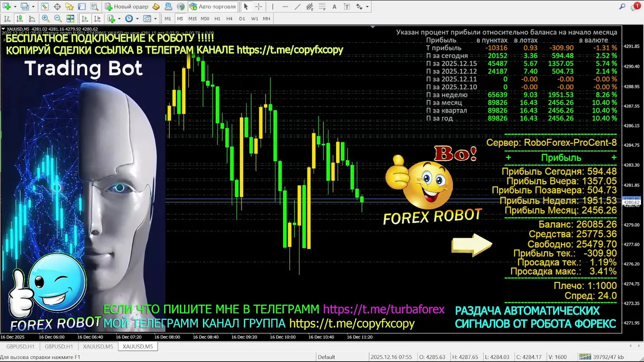
Task: Toggle the Авто-торговля button
Action: click(x=213, y=7)
